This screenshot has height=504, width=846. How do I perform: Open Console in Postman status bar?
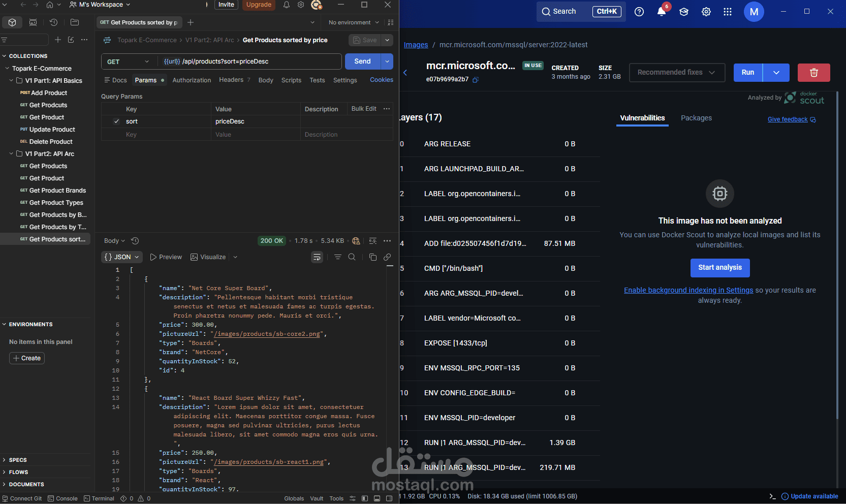62,498
